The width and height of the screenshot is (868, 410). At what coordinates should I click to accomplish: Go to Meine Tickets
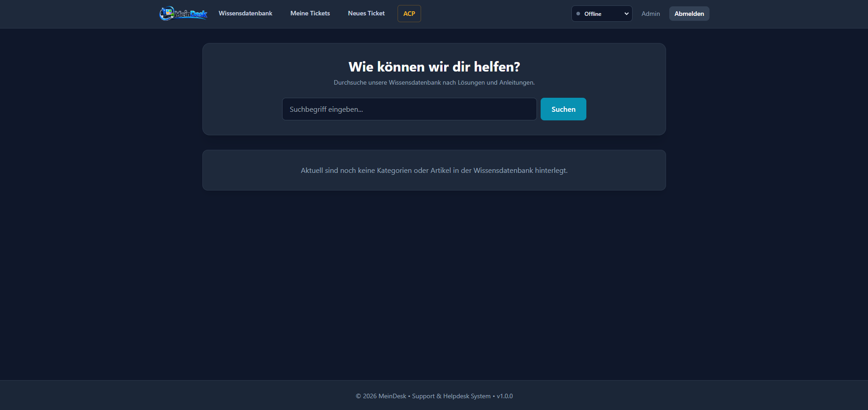pos(310,14)
